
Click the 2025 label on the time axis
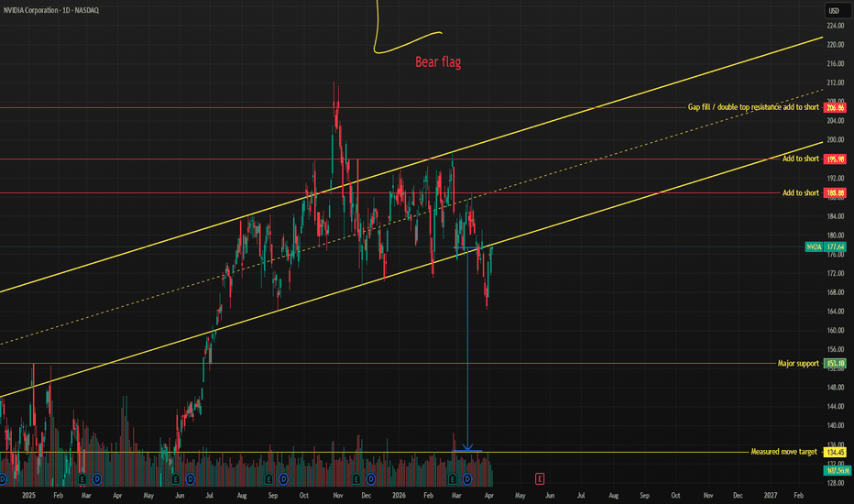click(28, 495)
